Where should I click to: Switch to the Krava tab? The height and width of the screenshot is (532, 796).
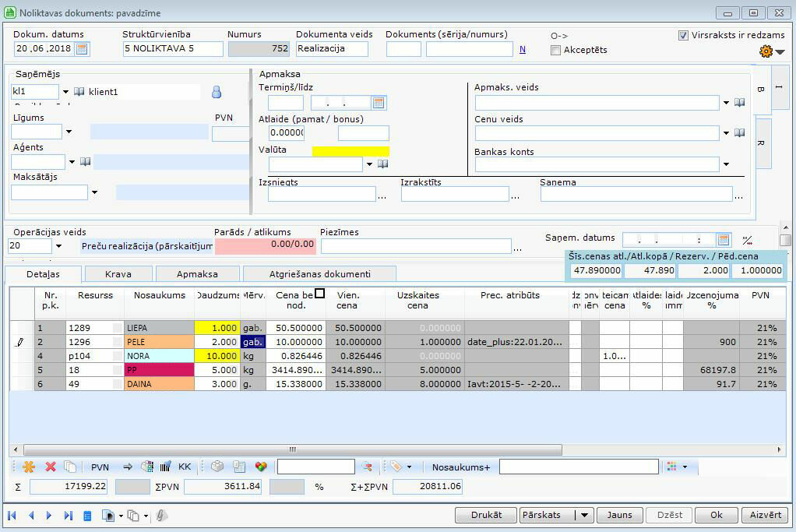point(118,274)
